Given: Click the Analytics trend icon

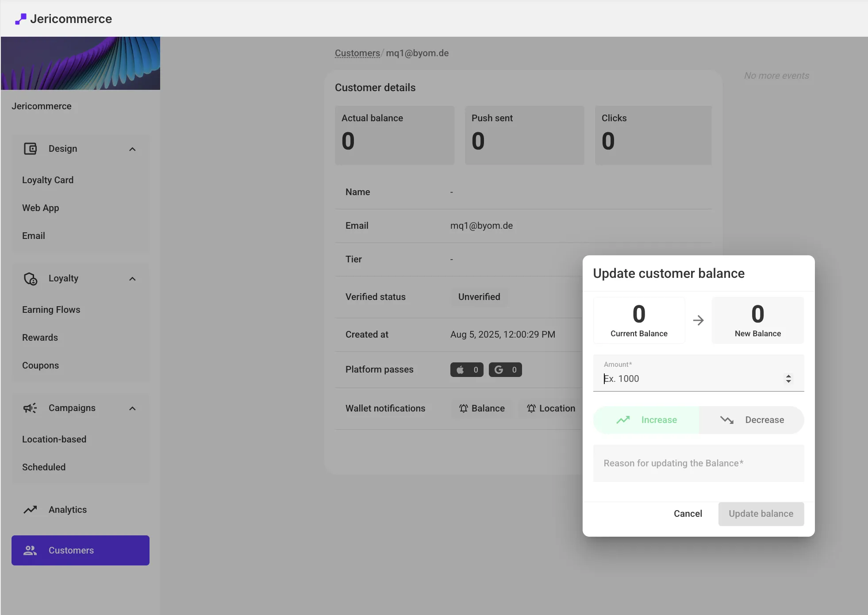Looking at the screenshot, I should click(30, 510).
